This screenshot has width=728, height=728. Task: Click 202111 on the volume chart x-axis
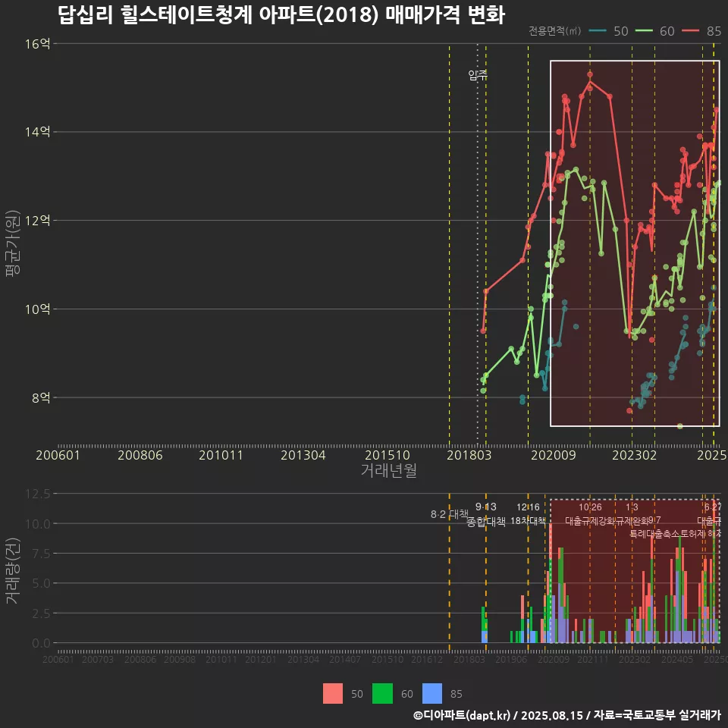coord(593,659)
